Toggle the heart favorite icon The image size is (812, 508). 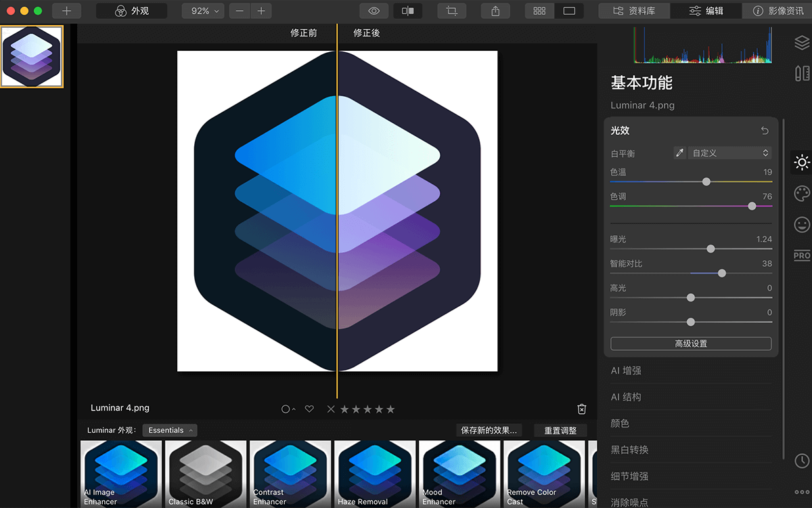(309, 409)
